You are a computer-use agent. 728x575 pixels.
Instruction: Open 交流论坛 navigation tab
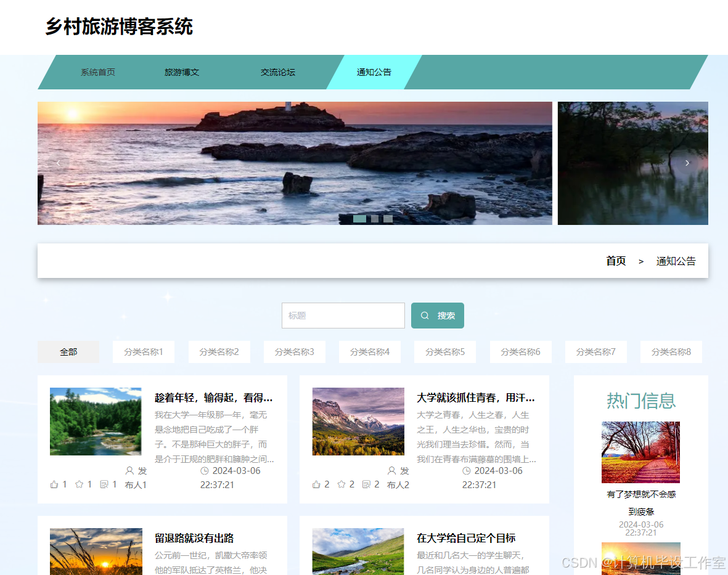tap(278, 72)
